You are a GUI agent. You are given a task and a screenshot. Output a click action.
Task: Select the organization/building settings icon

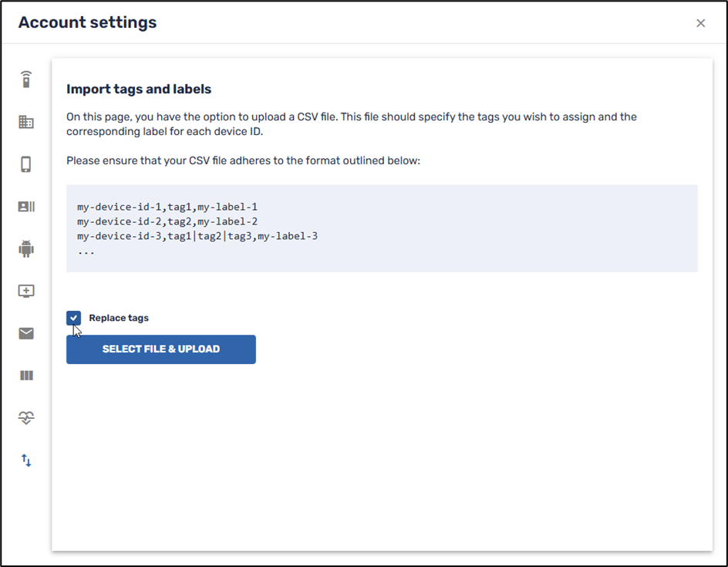click(25, 122)
